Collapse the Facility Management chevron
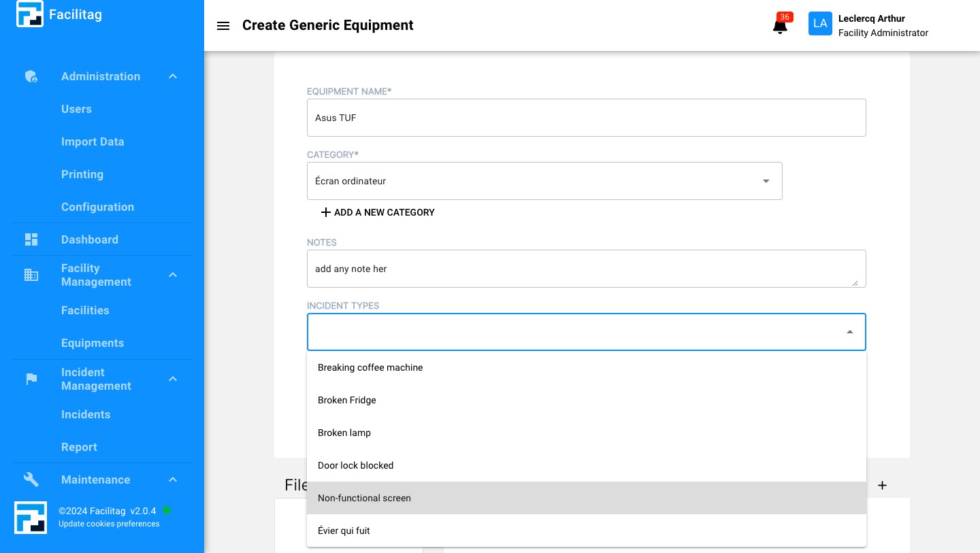This screenshot has width=980, height=553. tap(173, 275)
